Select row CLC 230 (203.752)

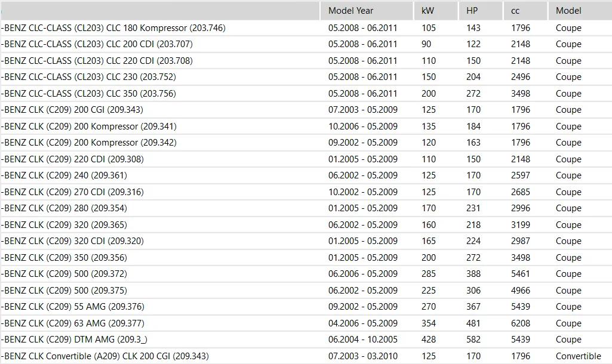(x=306, y=77)
